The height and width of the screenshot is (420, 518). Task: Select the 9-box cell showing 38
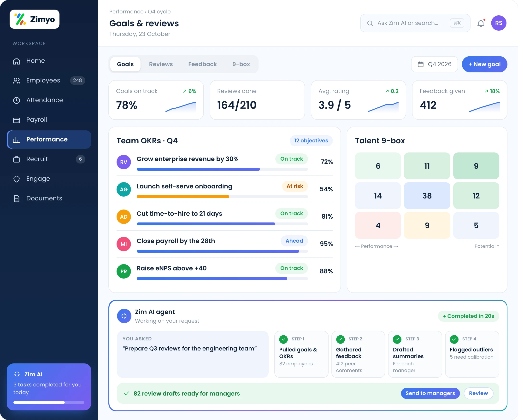[x=427, y=195]
